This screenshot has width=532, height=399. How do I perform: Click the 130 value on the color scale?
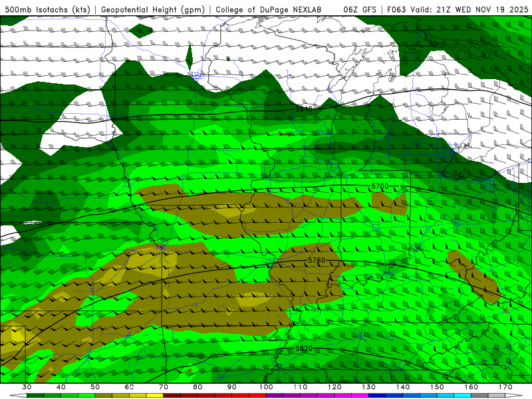coord(369,387)
